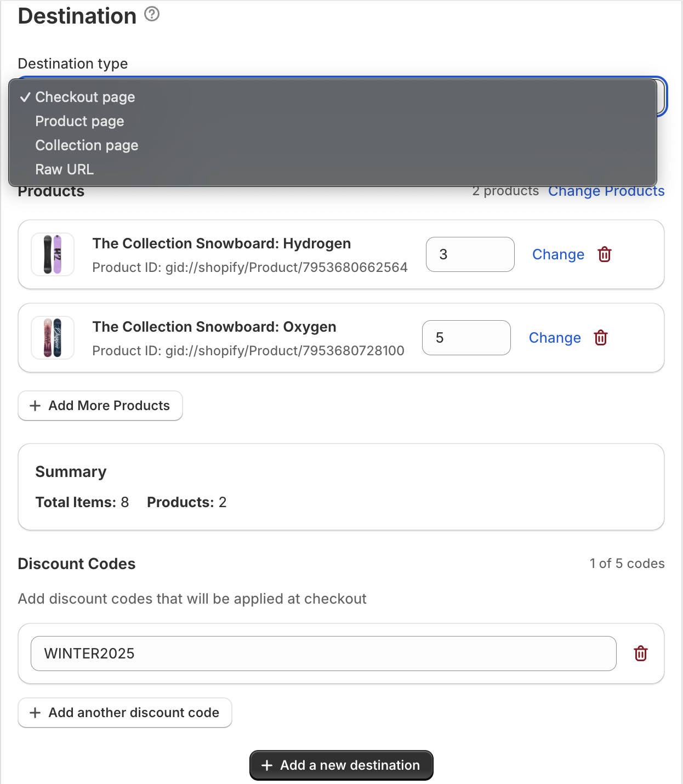
Task: Click Add another discount code button
Action: point(125,713)
